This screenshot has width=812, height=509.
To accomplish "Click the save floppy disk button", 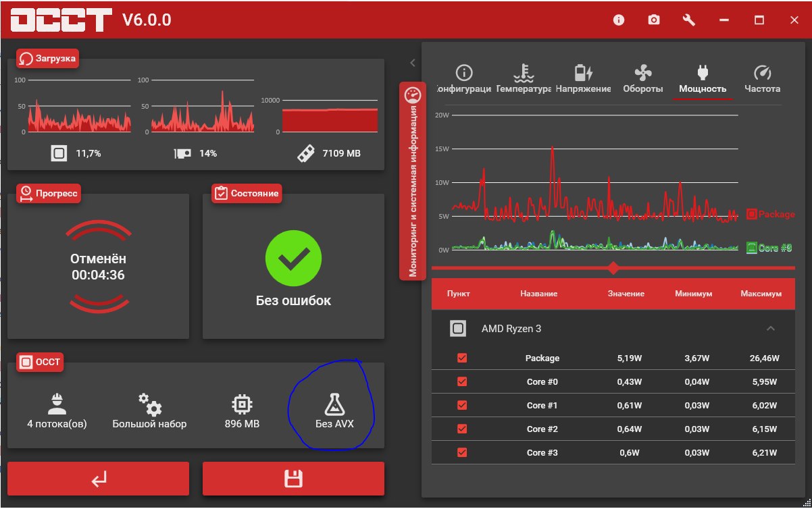I will [x=293, y=479].
